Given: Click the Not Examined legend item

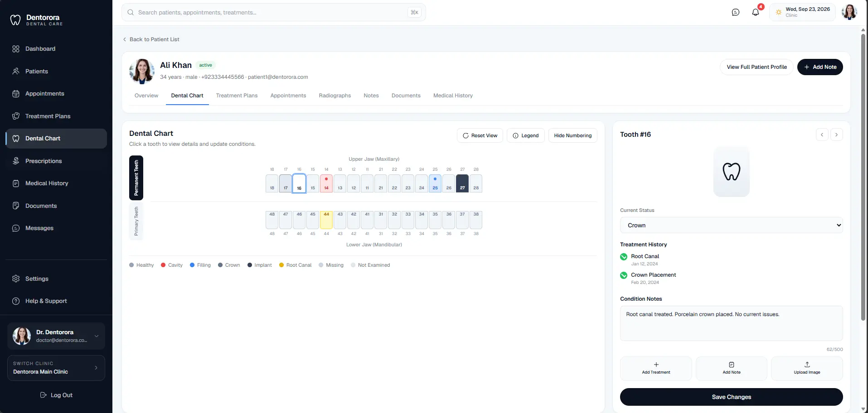Looking at the screenshot, I should [370, 265].
